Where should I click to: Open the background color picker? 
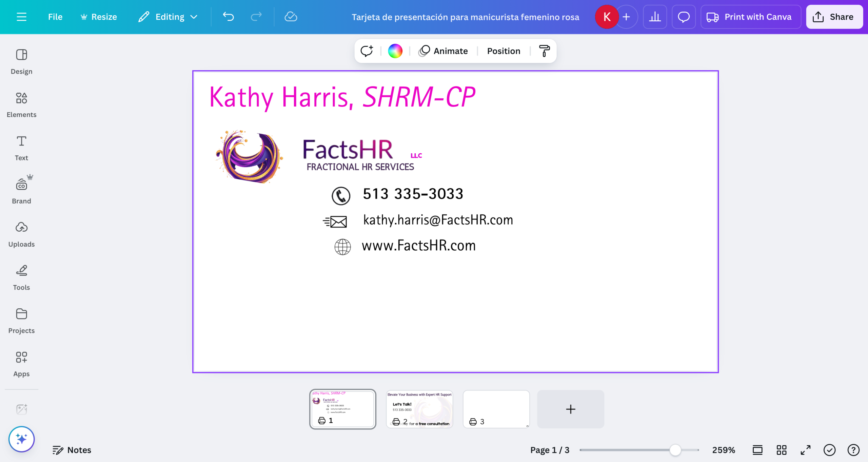coord(395,51)
